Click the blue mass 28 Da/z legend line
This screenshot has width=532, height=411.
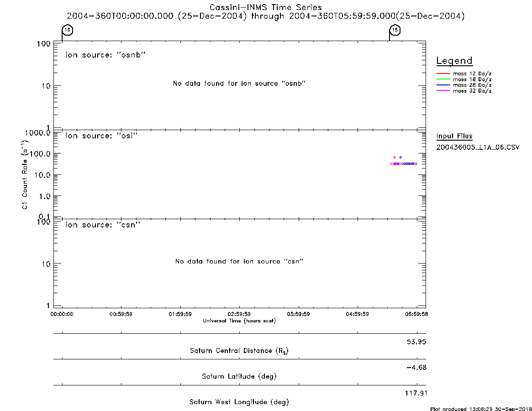click(x=443, y=85)
